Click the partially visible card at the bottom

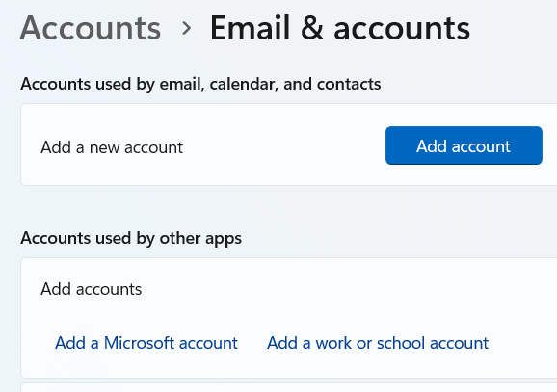tap(289, 387)
